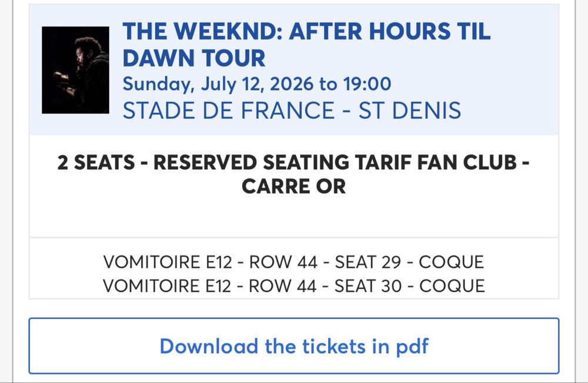Click "COQUE" on the seat 30 line
The height and width of the screenshot is (383, 588).
coord(452,286)
